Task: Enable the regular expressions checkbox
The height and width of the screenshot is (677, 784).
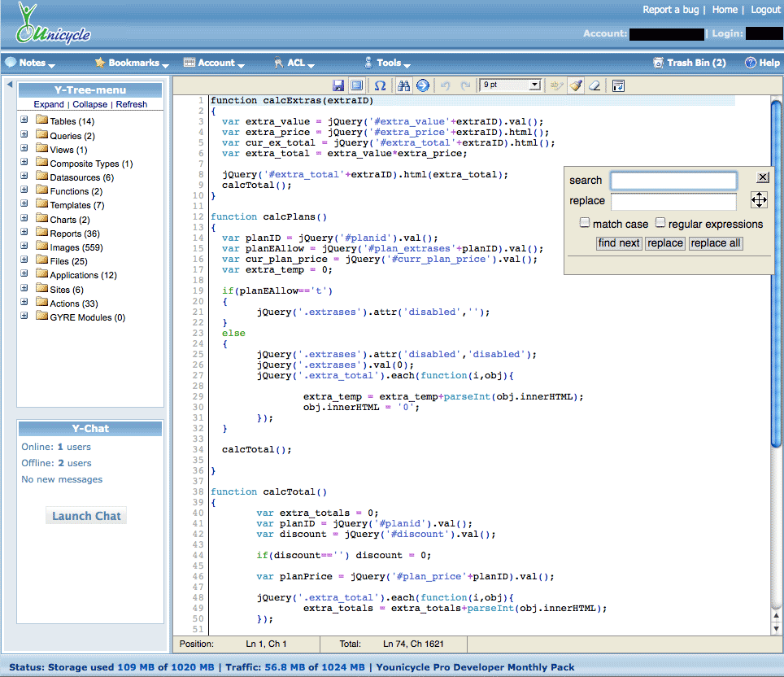Action: 660,223
